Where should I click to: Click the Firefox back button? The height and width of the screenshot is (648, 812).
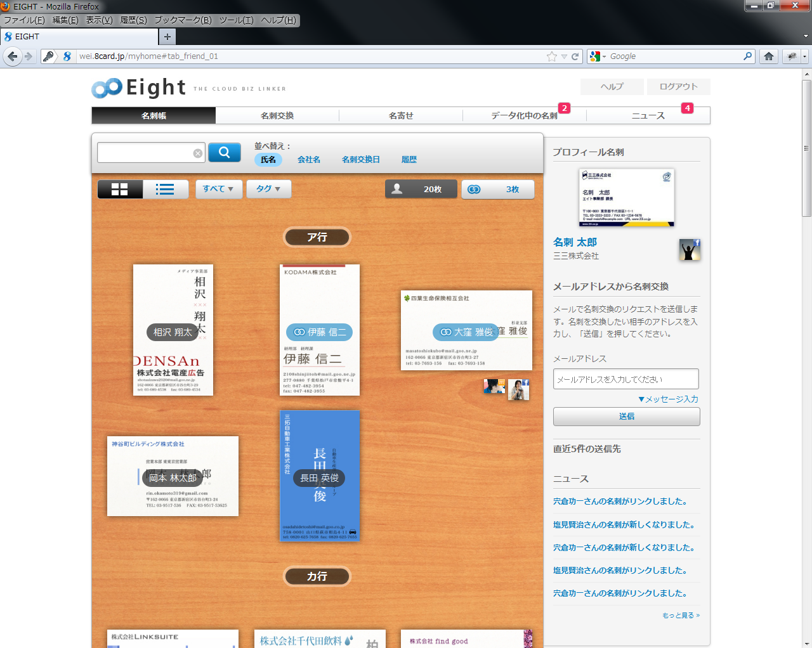(x=12, y=56)
